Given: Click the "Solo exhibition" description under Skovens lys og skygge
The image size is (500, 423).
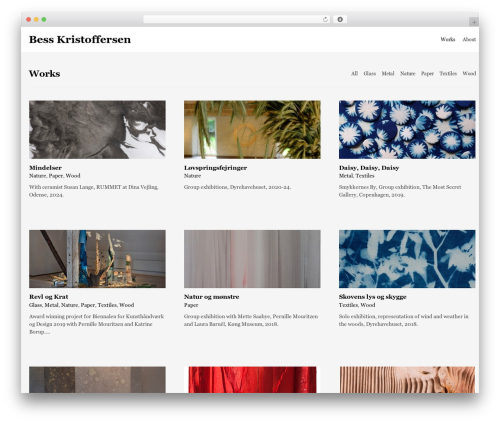Looking at the screenshot, I should point(404,320).
